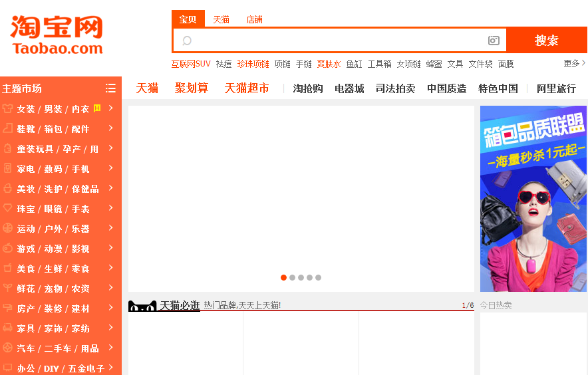
Task: Open 电器城 navigation item
Action: pyautogui.click(x=349, y=88)
